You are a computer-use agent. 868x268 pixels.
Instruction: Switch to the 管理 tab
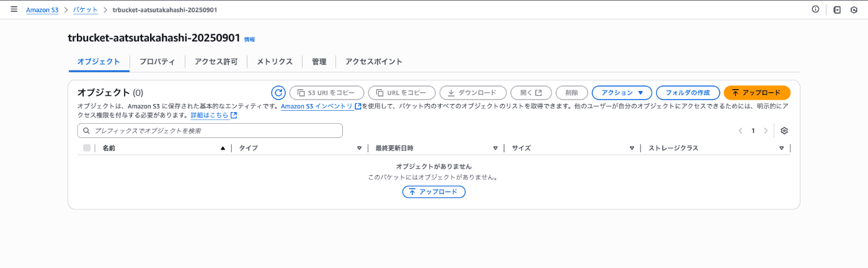click(x=319, y=62)
